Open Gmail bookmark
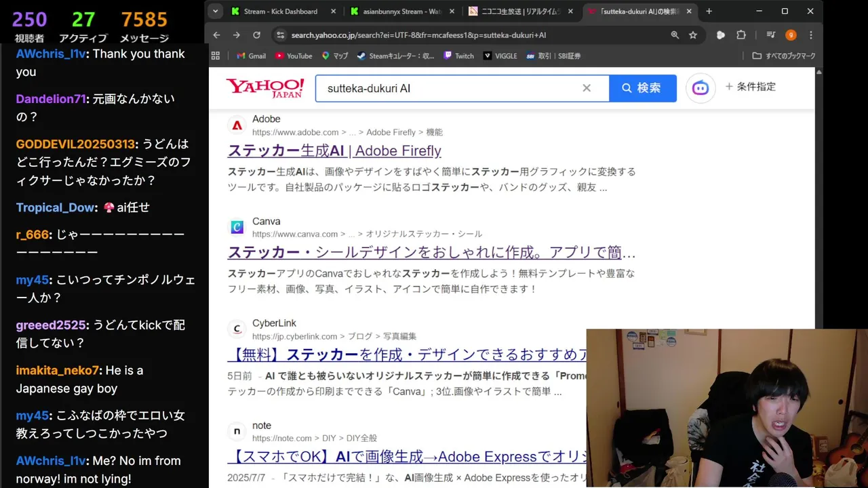Image resolution: width=868 pixels, height=488 pixels. click(x=251, y=56)
